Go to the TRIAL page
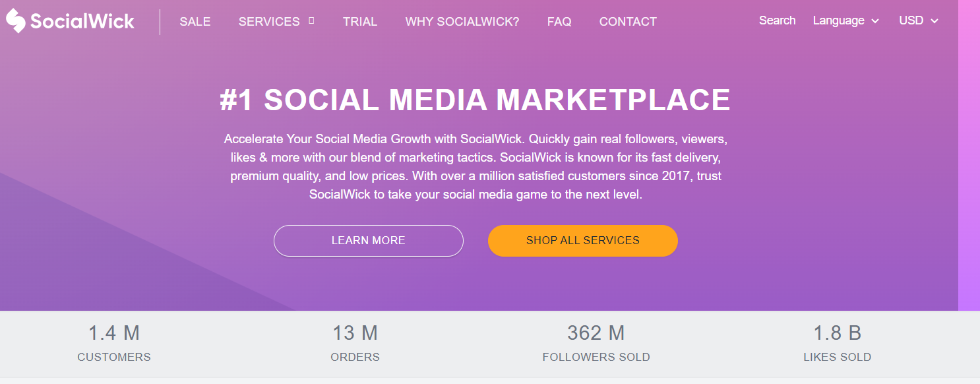Screen dimensions: 980x384 pyautogui.click(x=360, y=22)
